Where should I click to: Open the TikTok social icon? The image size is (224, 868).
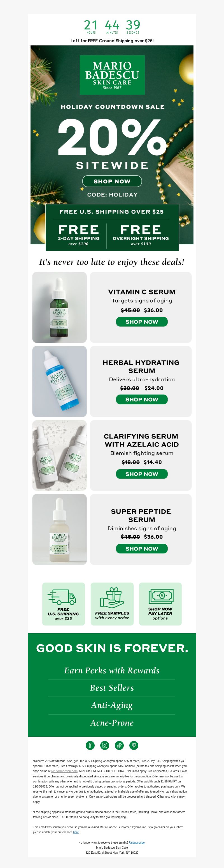click(x=119, y=745)
